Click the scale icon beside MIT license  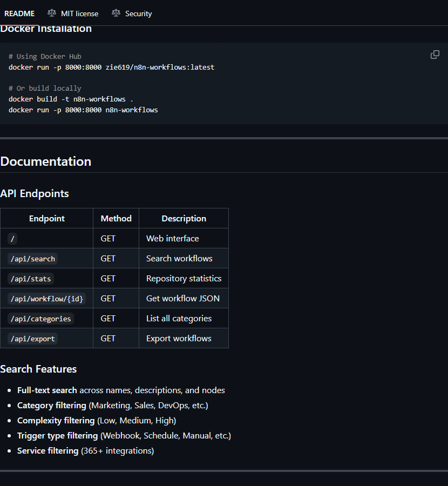tap(52, 13)
